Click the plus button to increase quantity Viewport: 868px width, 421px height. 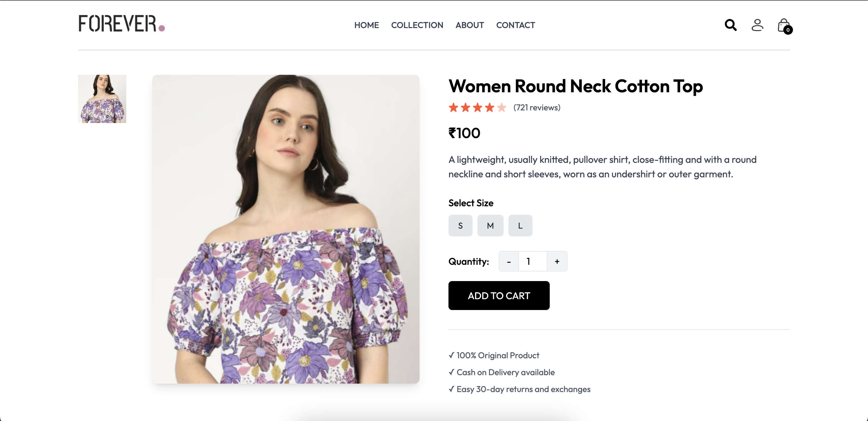coord(557,261)
